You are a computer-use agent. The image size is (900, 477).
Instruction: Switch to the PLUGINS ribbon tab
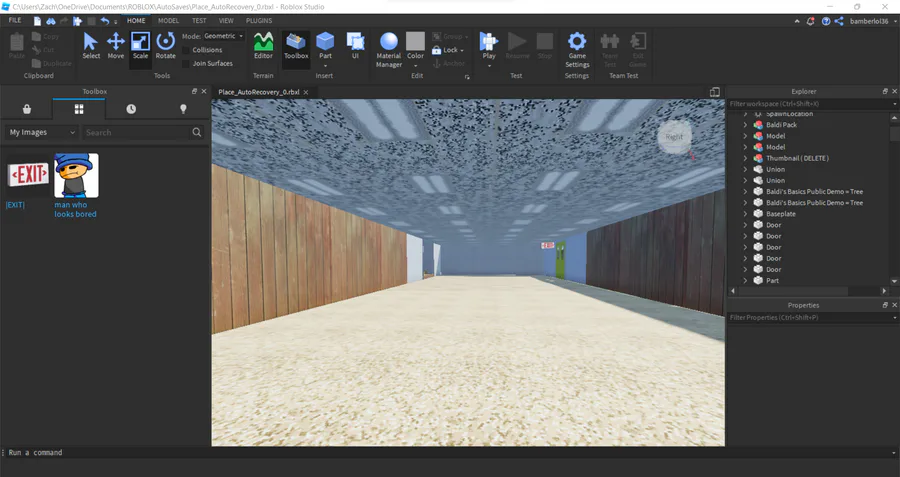tap(259, 21)
